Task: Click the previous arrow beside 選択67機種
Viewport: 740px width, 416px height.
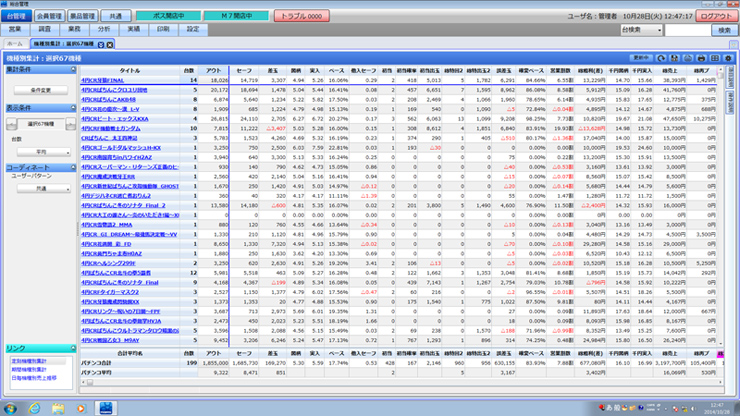Action: tap(11, 124)
